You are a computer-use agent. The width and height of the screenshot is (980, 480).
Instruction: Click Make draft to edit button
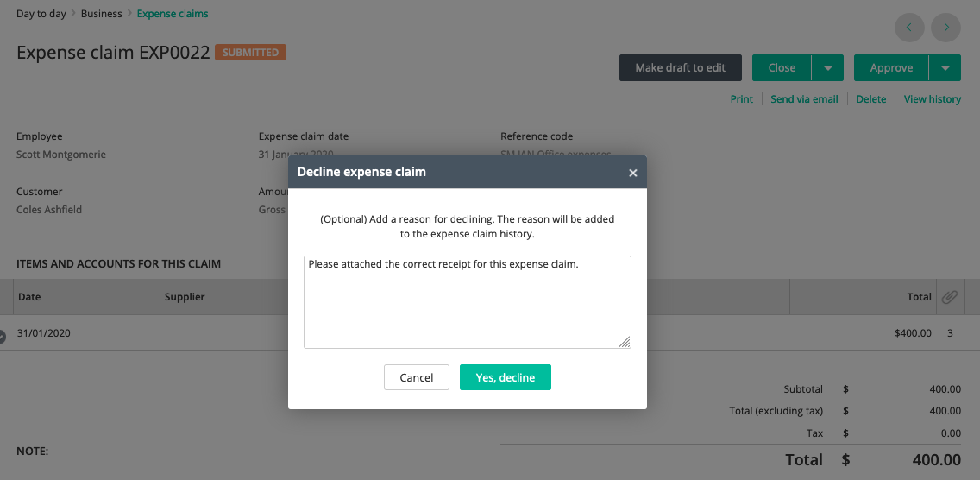point(681,67)
